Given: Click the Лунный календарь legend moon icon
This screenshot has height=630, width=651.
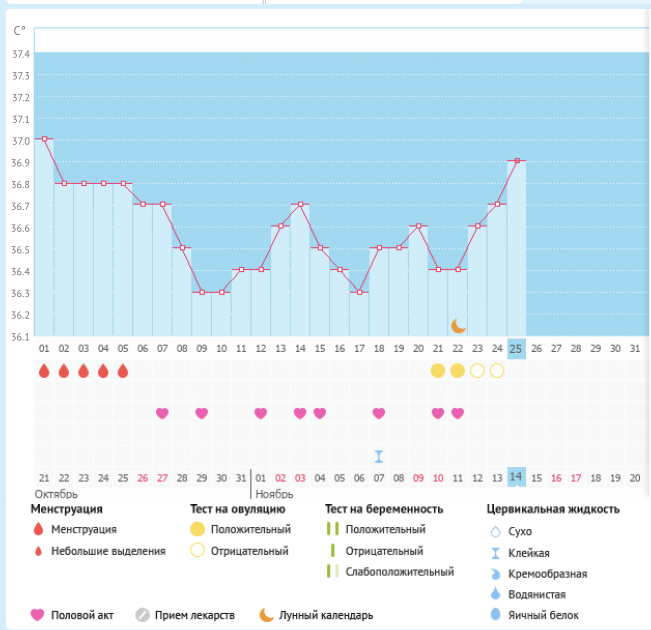Looking at the screenshot, I should tap(267, 615).
